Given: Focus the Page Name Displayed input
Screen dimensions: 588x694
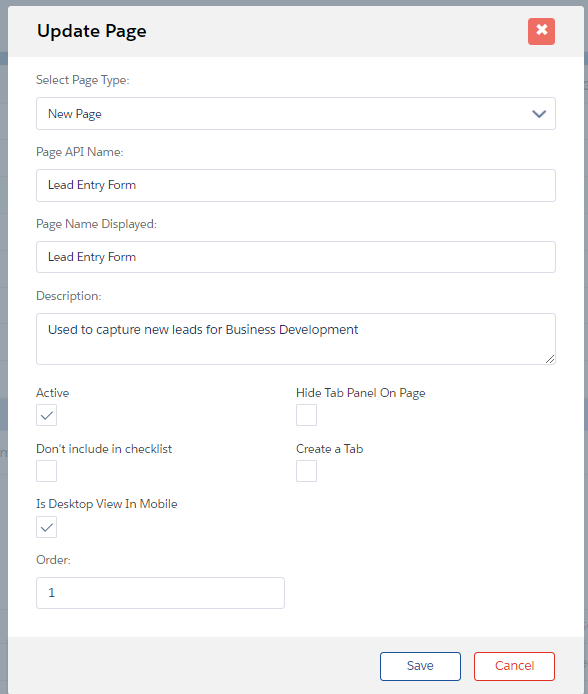Looking at the screenshot, I should pos(296,257).
